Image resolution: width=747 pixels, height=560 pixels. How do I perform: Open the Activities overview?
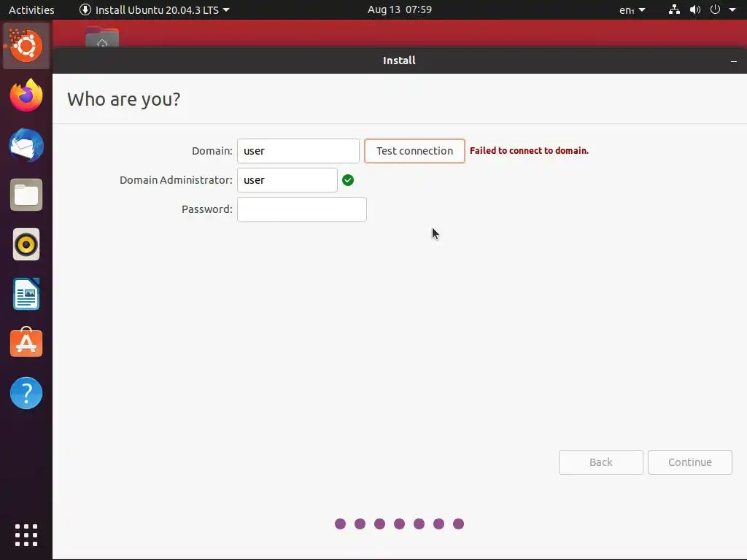(x=31, y=9)
